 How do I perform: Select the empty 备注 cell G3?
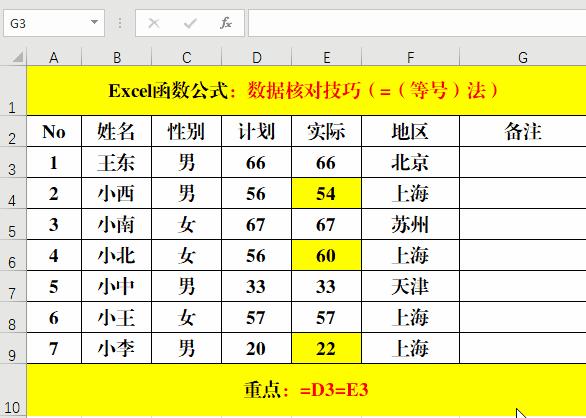[523, 162]
